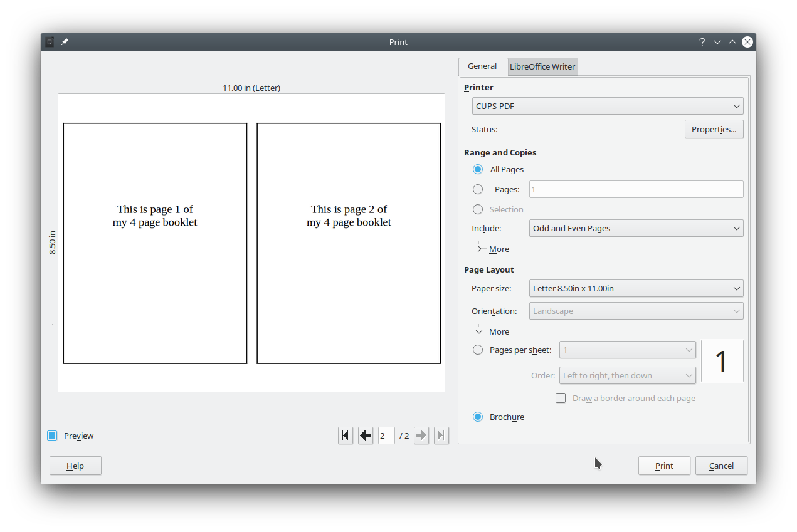Screen dimensions: 797x532
Task: Click the shade window chevron icon
Action: click(717, 42)
